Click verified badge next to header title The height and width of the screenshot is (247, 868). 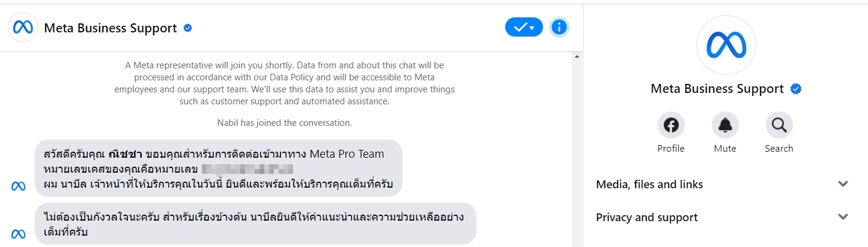[187, 28]
